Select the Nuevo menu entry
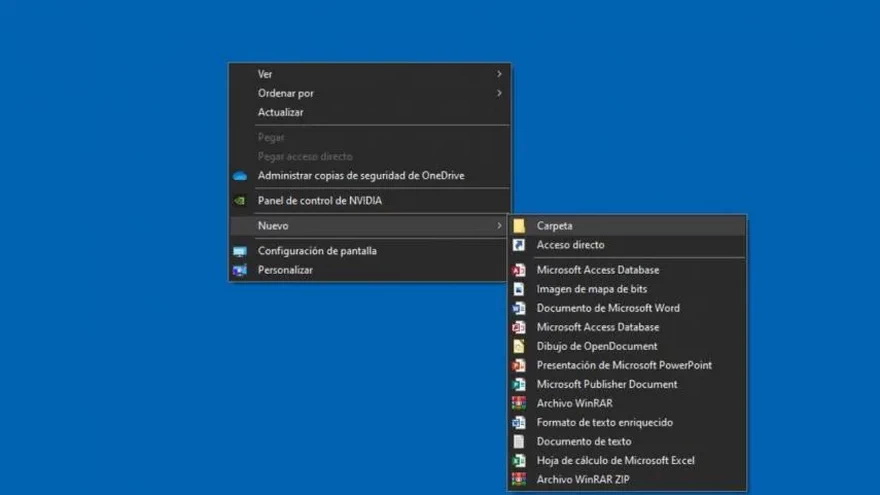This screenshot has width=880, height=495. (x=369, y=226)
